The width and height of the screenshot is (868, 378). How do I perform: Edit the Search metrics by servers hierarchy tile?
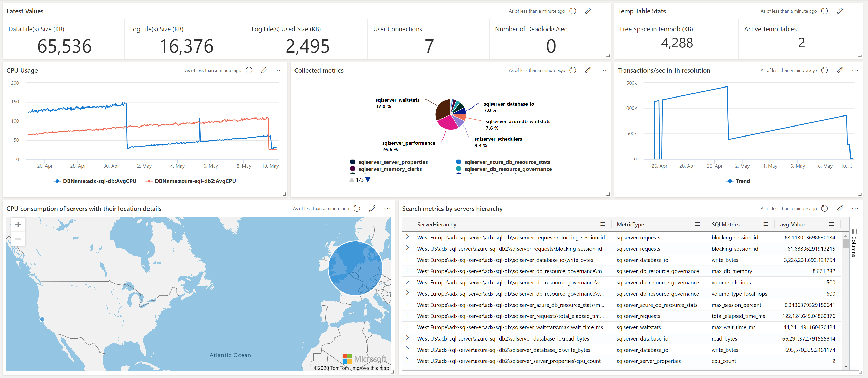click(840, 209)
